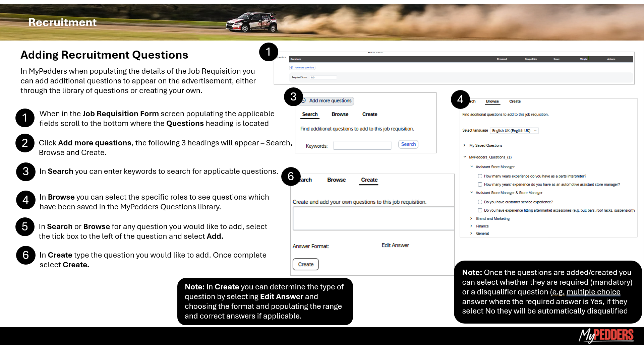Expand the Finance question category
This screenshot has height=345, width=644.
tap(471, 226)
